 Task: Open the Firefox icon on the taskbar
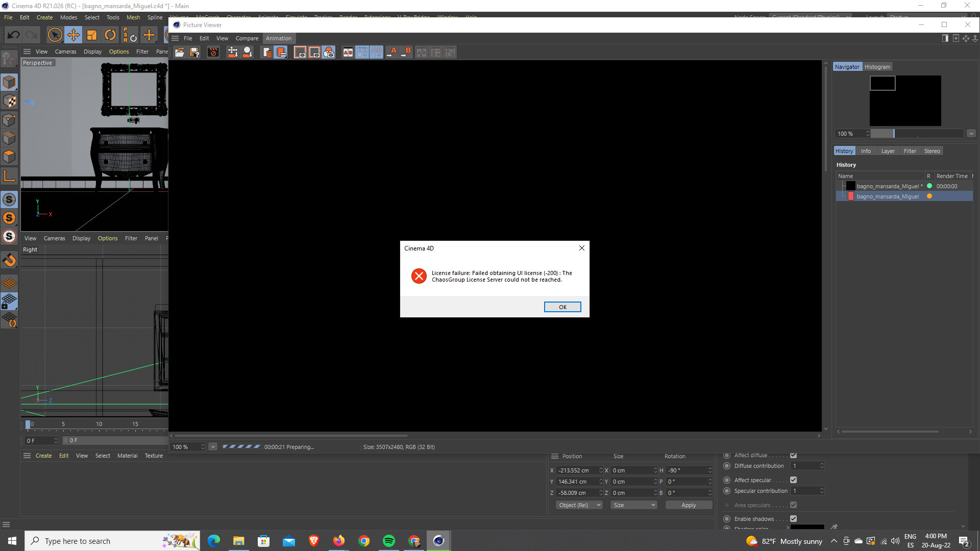[339, 541]
